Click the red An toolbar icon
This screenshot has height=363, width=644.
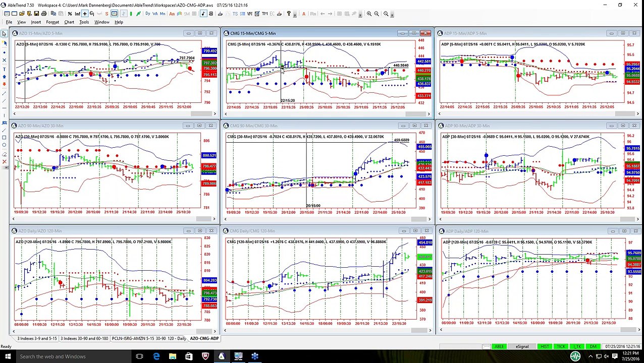tap(172, 14)
